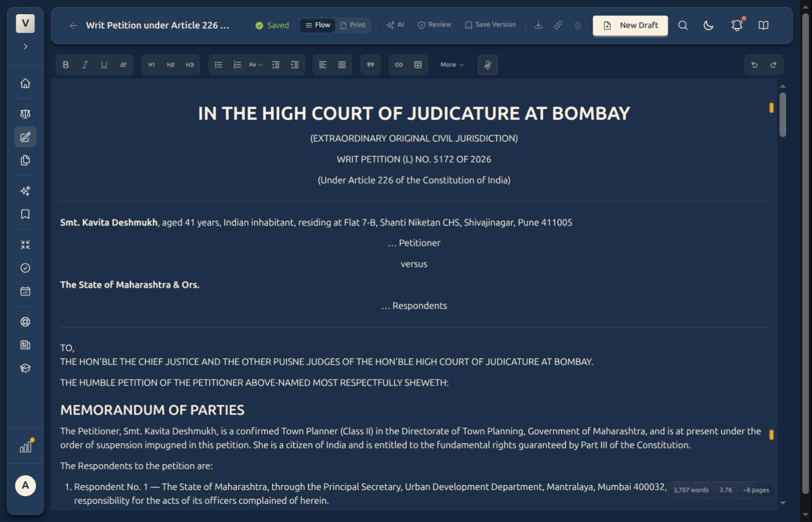Viewport: 812px width, 522px height.
Task: Expand the More toolbar dropdown
Action: 452,65
